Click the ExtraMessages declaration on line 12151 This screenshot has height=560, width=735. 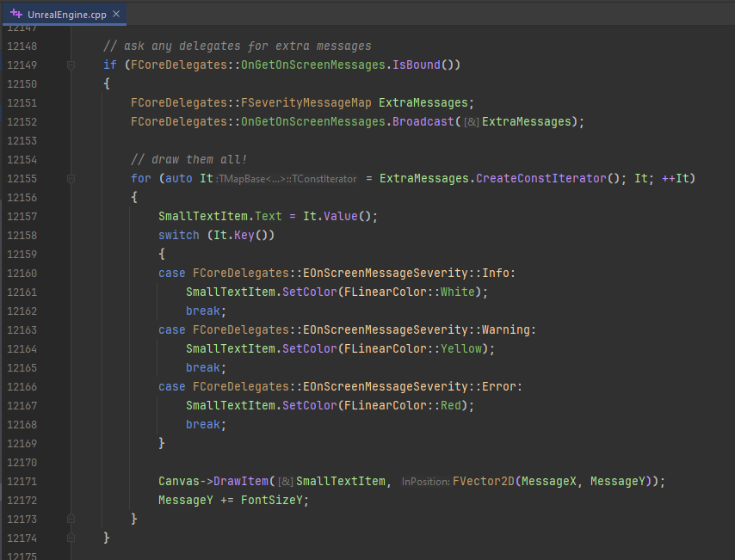423,102
